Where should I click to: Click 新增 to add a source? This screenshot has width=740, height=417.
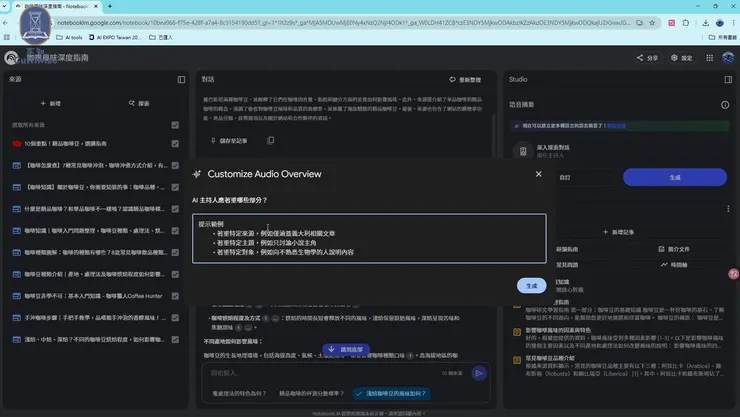51,103
